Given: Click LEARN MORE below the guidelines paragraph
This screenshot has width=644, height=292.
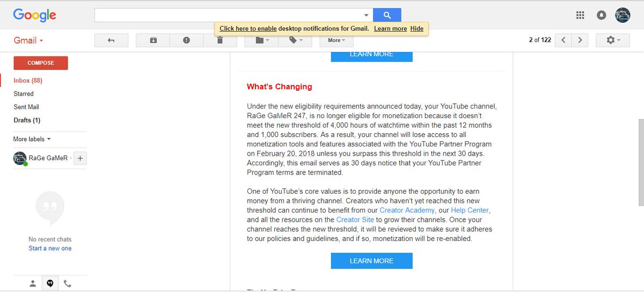Looking at the screenshot, I should [x=371, y=261].
